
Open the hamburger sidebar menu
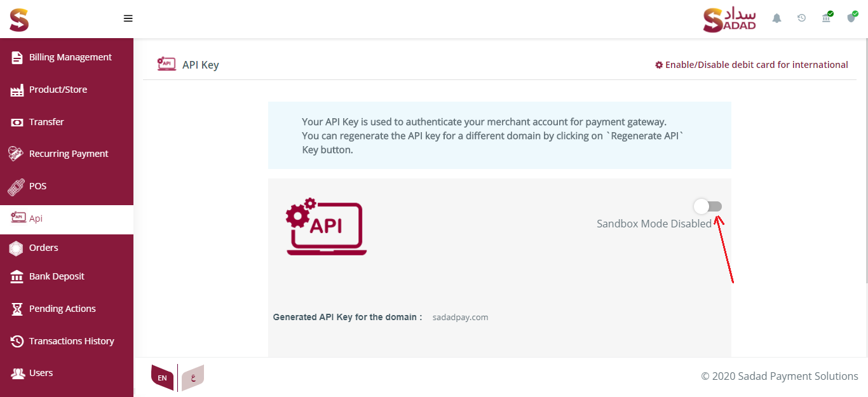point(128,18)
